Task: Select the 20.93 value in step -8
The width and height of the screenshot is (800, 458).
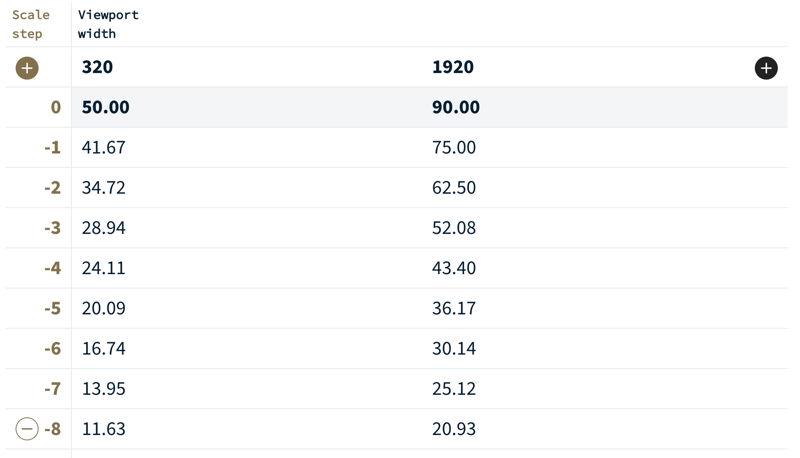Action: click(x=454, y=429)
